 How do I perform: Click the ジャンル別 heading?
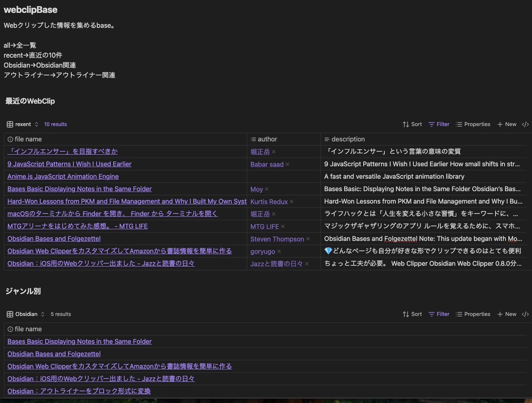23,291
